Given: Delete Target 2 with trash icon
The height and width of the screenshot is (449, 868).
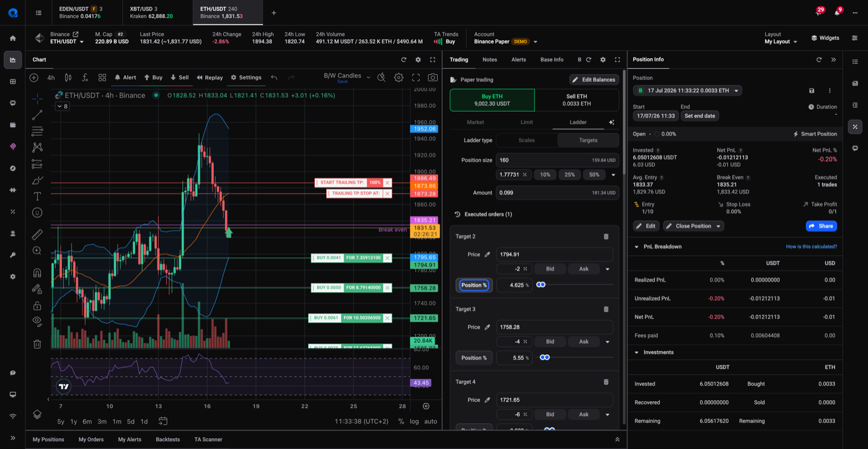Looking at the screenshot, I should (606, 236).
